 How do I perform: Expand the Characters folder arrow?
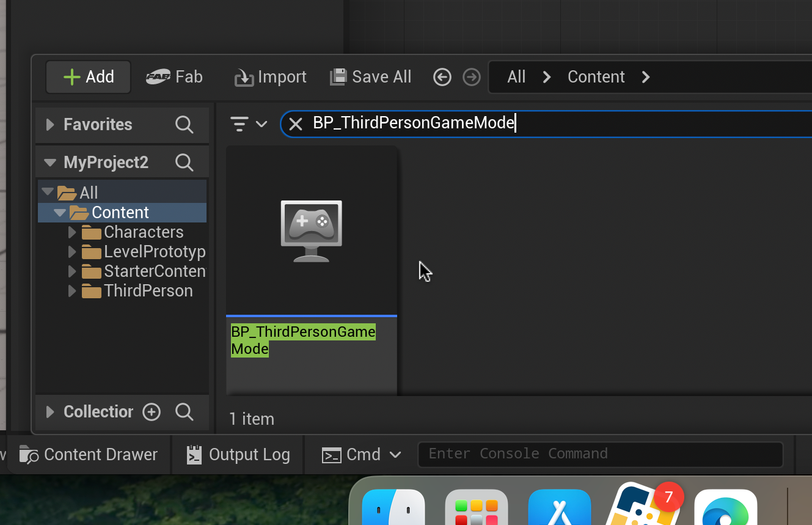(x=72, y=232)
